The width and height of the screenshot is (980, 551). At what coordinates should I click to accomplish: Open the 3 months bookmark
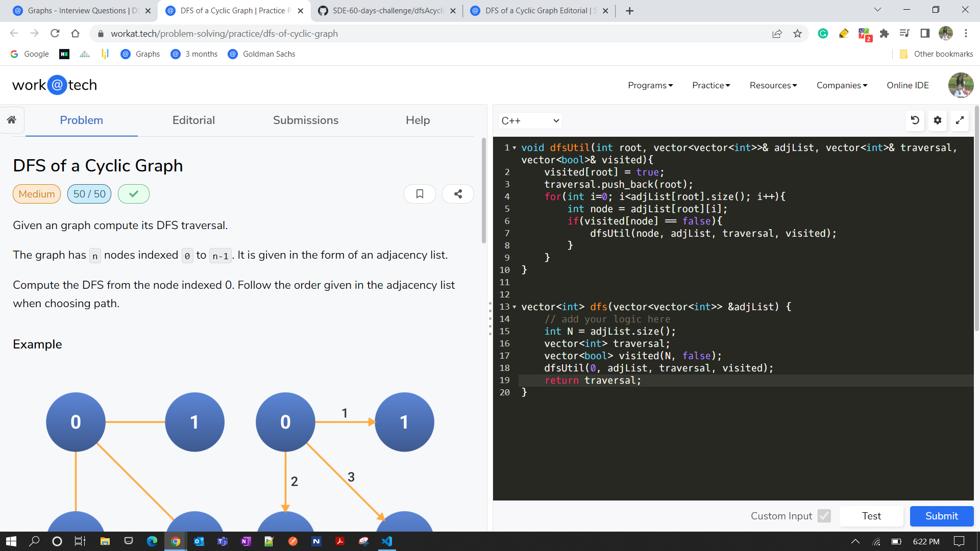pyautogui.click(x=194, y=54)
